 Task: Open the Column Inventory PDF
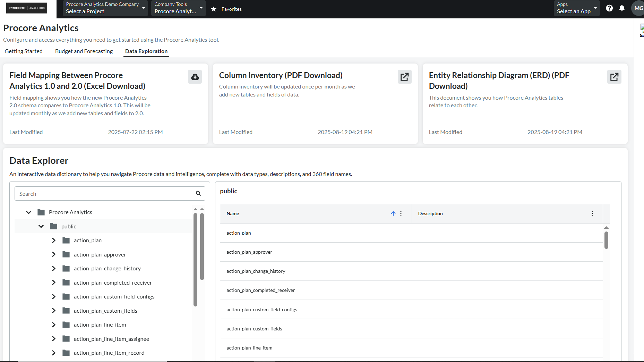(x=404, y=77)
